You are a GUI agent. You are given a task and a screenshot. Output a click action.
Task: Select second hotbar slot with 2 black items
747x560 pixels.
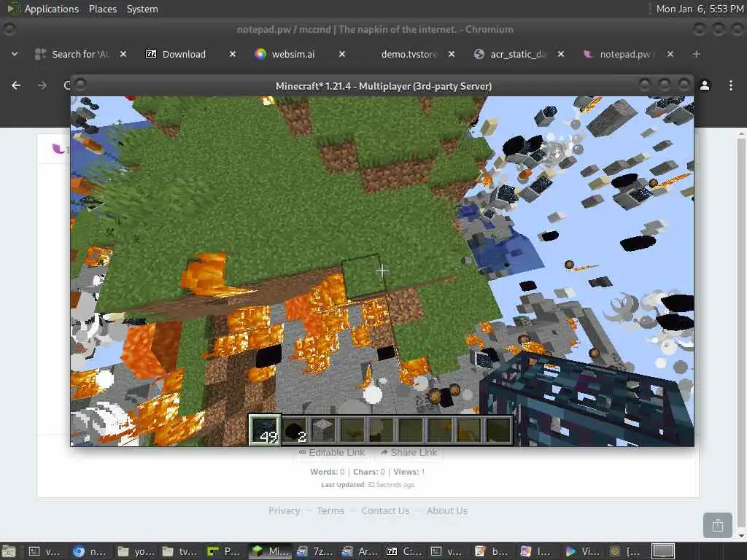pos(295,430)
